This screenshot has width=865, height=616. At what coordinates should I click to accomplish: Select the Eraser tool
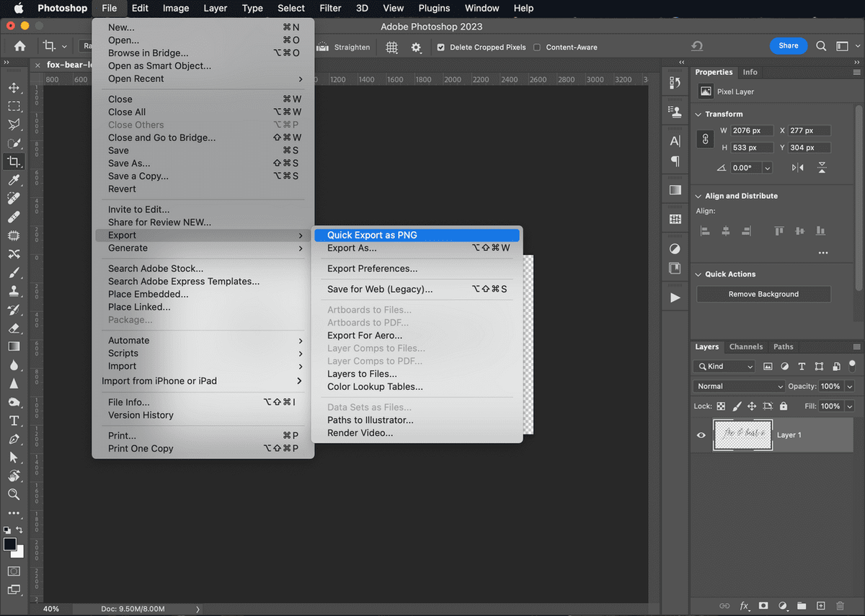tap(14, 328)
